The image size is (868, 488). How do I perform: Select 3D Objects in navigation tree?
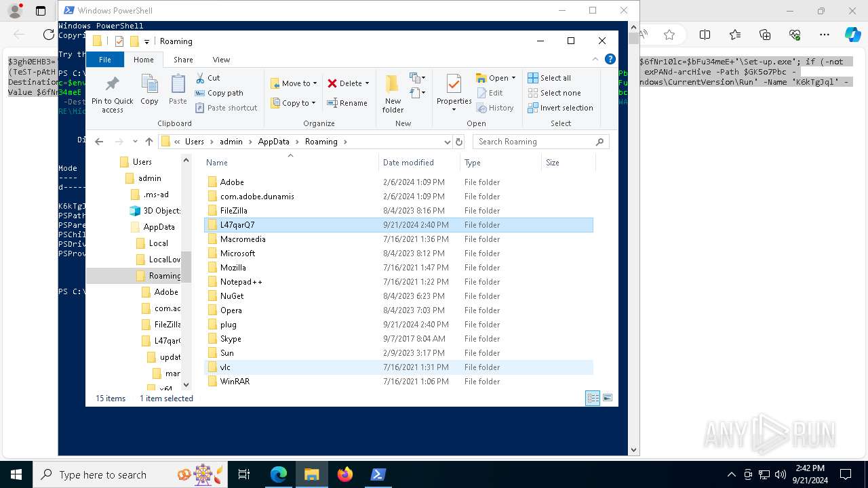click(156, 211)
